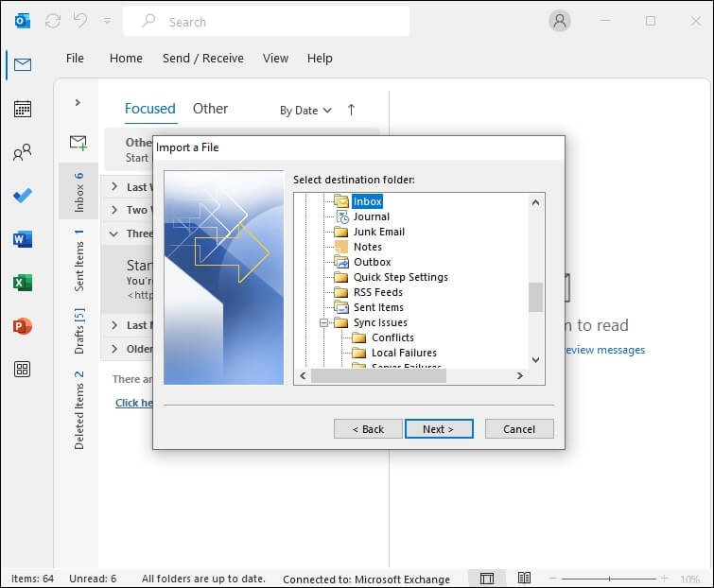Open the Quick Access Toolbar customize arrow

pyautogui.click(x=107, y=21)
